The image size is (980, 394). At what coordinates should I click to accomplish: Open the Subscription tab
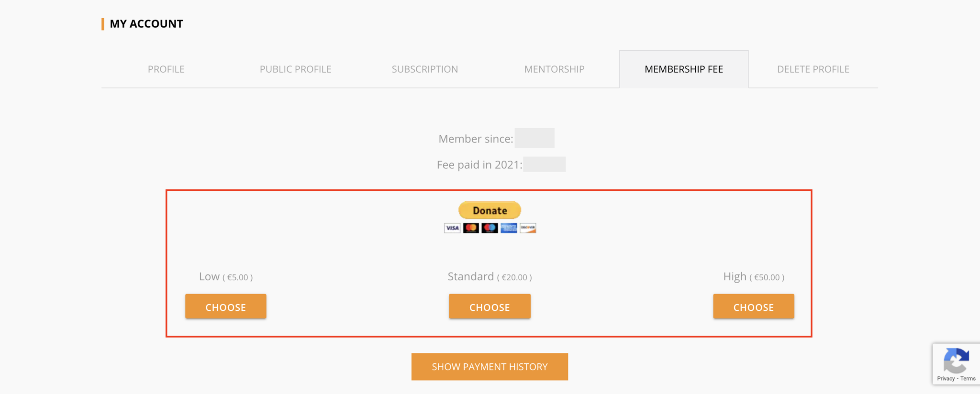pyautogui.click(x=425, y=69)
